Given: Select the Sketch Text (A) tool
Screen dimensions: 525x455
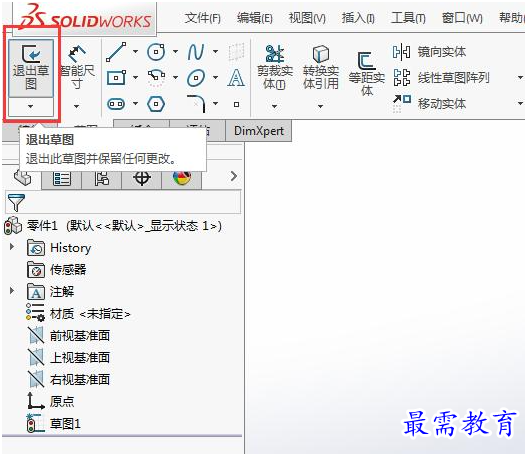Looking at the screenshot, I should click(236, 78).
